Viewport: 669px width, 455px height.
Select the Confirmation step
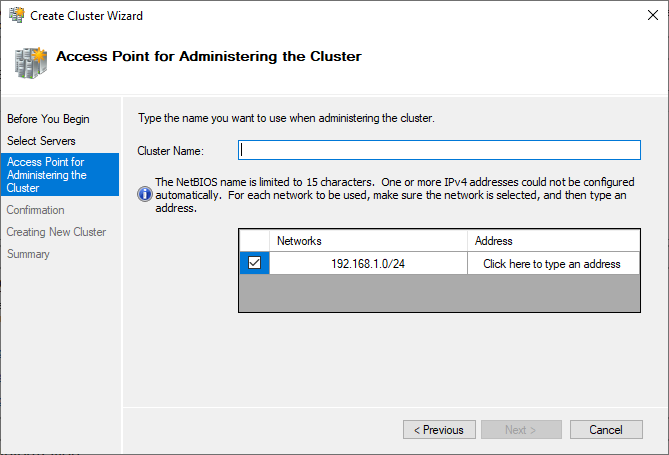point(36,210)
